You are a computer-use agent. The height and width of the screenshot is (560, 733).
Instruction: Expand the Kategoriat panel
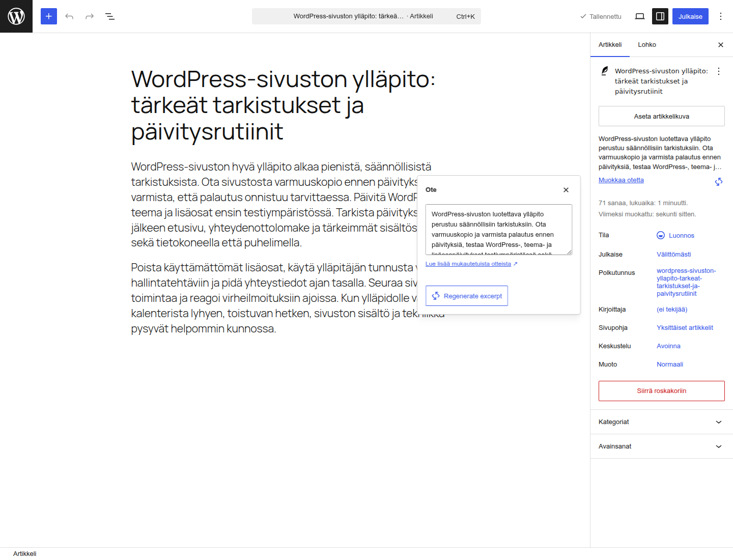pyautogui.click(x=662, y=422)
